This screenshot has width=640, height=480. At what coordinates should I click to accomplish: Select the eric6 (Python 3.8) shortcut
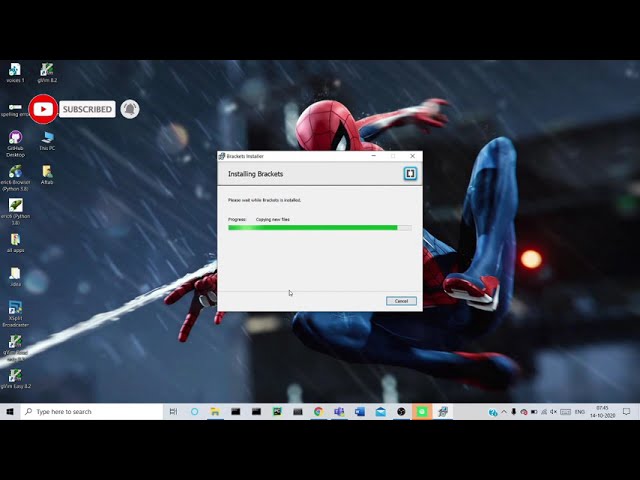click(15, 212)
